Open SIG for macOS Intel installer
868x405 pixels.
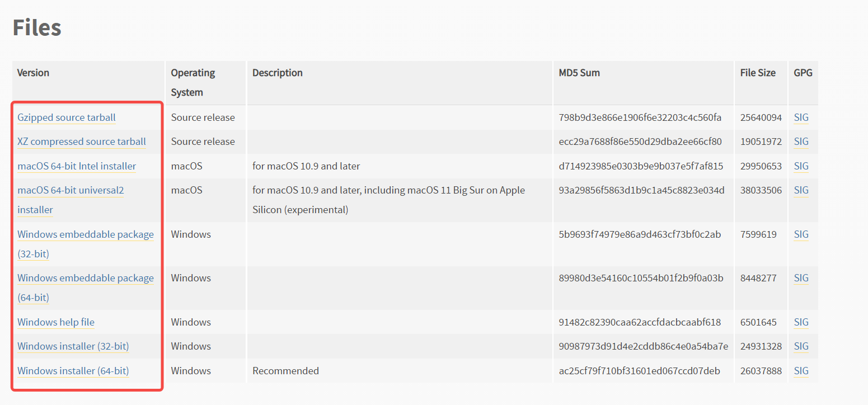(x=801, y=166)
